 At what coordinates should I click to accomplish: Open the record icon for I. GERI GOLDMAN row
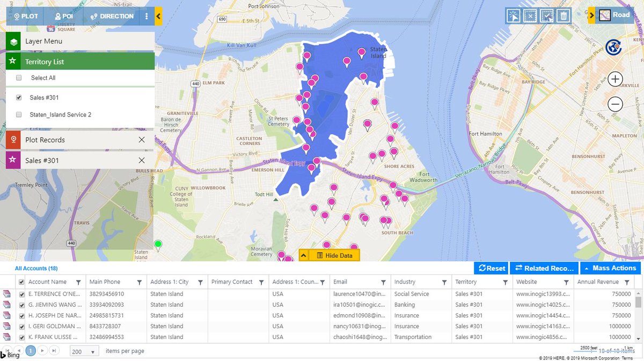pyautogui.click(x=7, y=326)
